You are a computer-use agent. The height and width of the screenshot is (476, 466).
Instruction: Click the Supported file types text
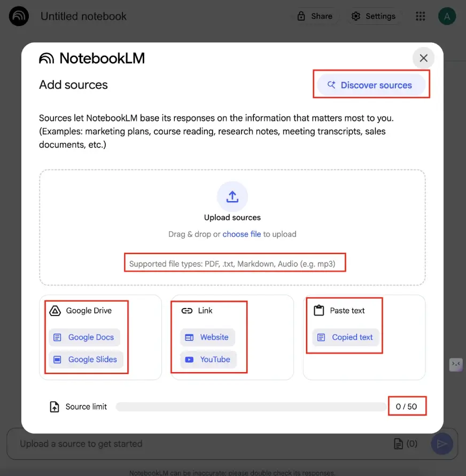click(232, 264)
